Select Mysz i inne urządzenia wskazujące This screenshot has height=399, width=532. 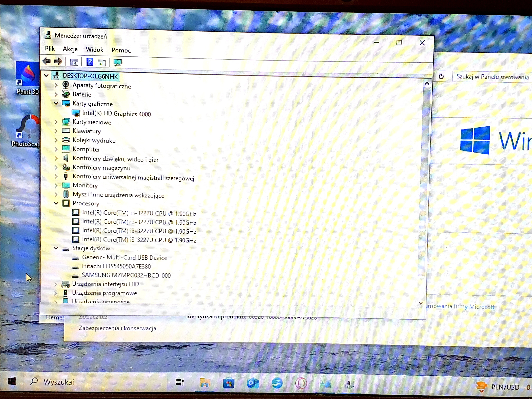[118, 195]
